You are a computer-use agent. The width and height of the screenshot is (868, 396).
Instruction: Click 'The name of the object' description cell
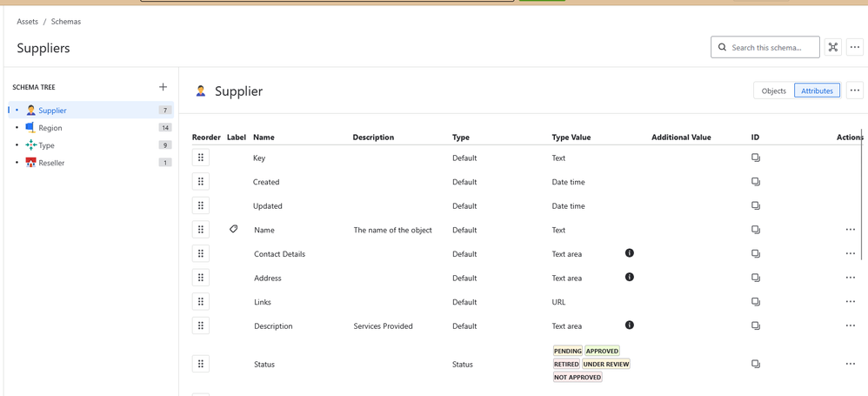[393, 230]
